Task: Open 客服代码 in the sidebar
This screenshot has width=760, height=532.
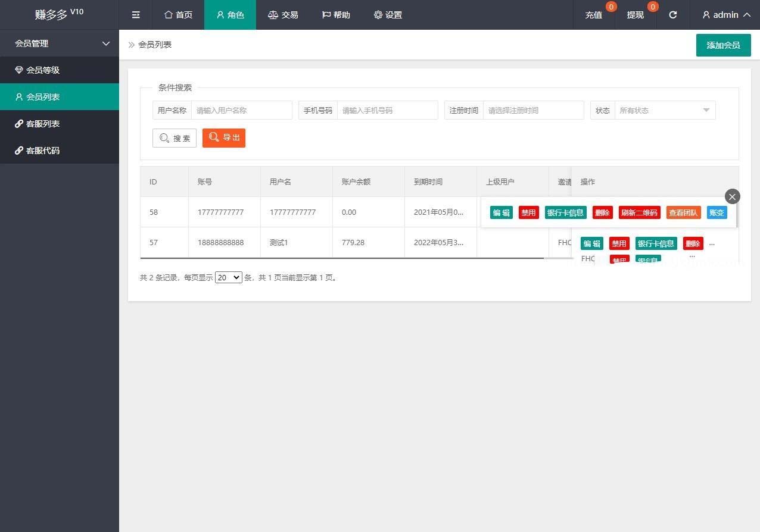Action: [43, 151]
